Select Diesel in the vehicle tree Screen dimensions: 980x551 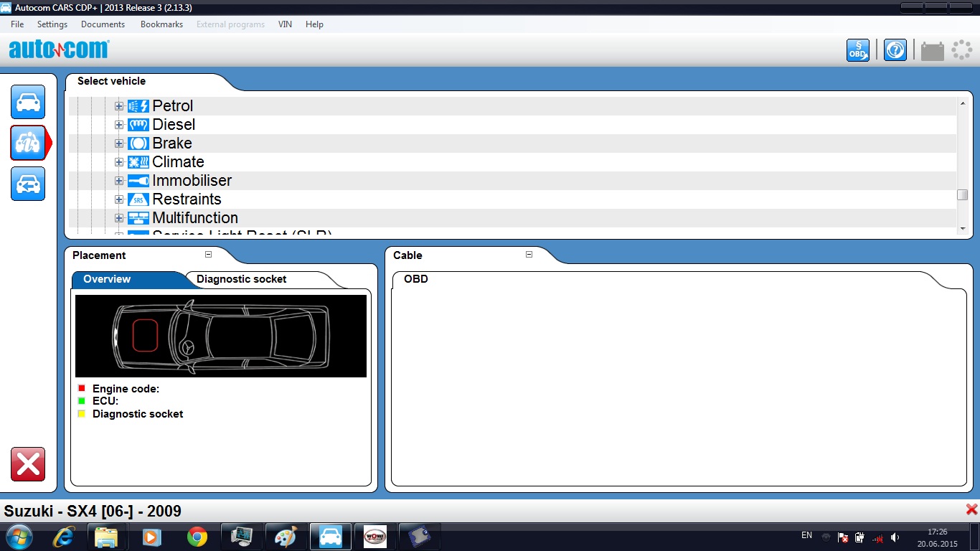pos(174,125)
